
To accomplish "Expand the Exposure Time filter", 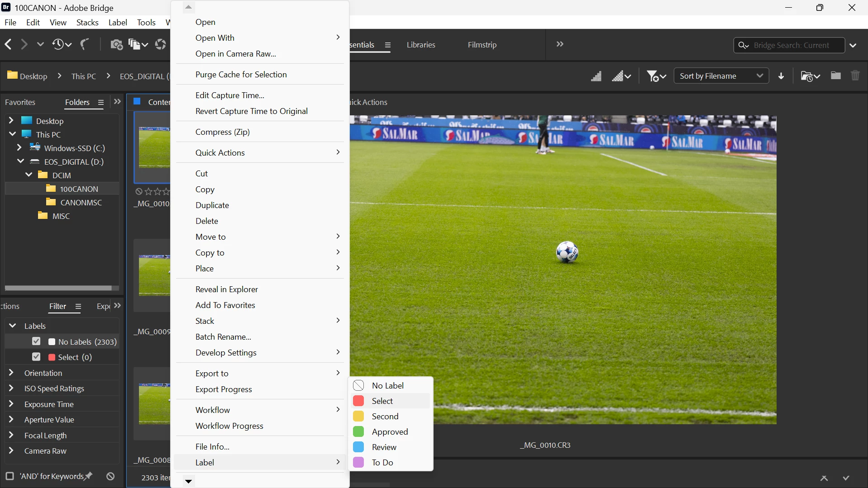I will 11,404.
